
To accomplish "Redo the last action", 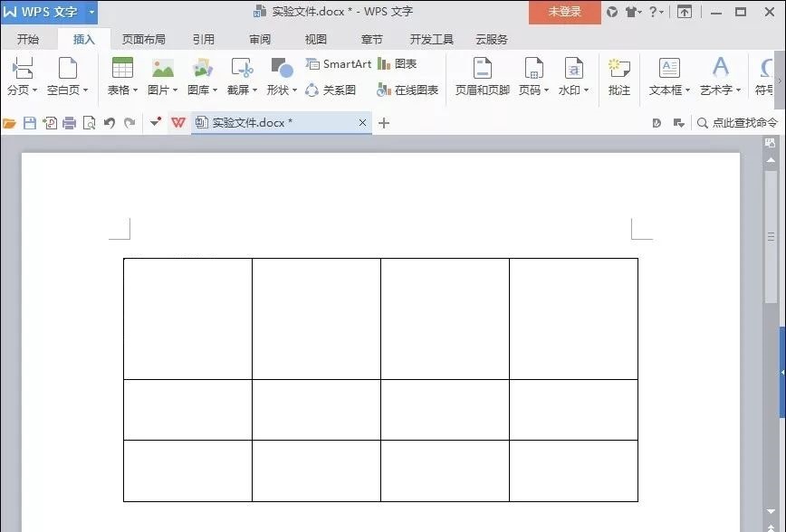I will click(129, 123).
